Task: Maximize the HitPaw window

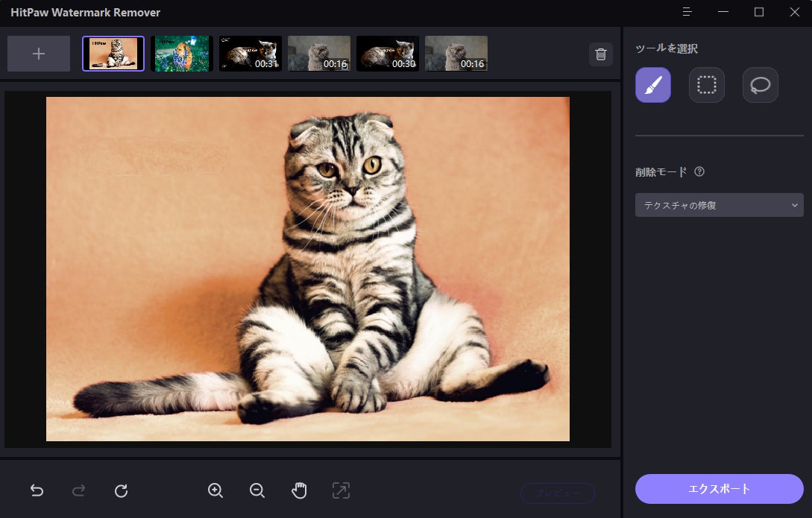Action: coord(758,12)
